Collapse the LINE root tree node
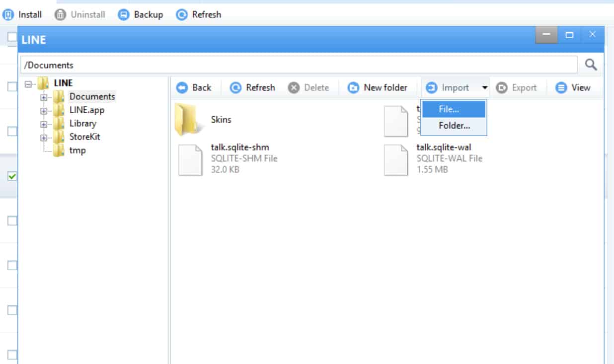Image resolution: width=614 pixels, height=364 pixels. point(28,84)
